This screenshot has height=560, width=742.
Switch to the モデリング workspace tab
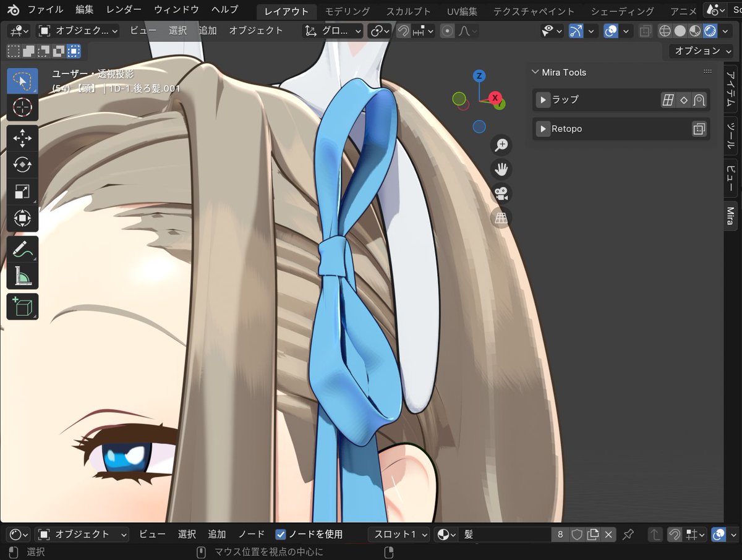[x=347, y=11]
